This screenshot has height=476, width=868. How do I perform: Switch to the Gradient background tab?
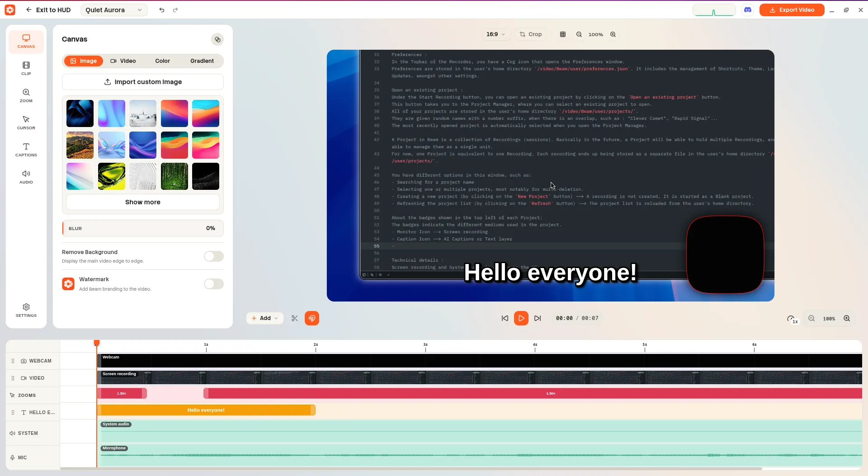coord(202,61)
